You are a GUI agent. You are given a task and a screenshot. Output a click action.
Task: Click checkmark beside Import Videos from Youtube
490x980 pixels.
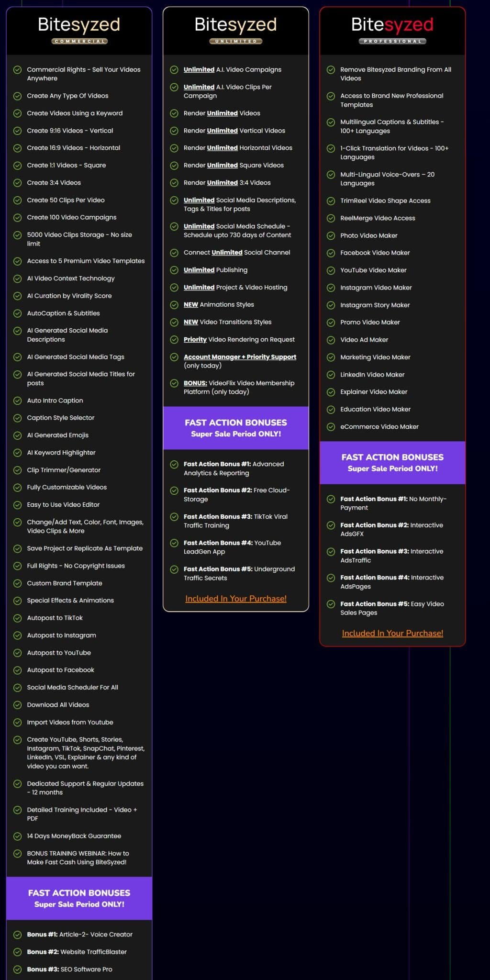pyautogui.click(x=18, y=723)
